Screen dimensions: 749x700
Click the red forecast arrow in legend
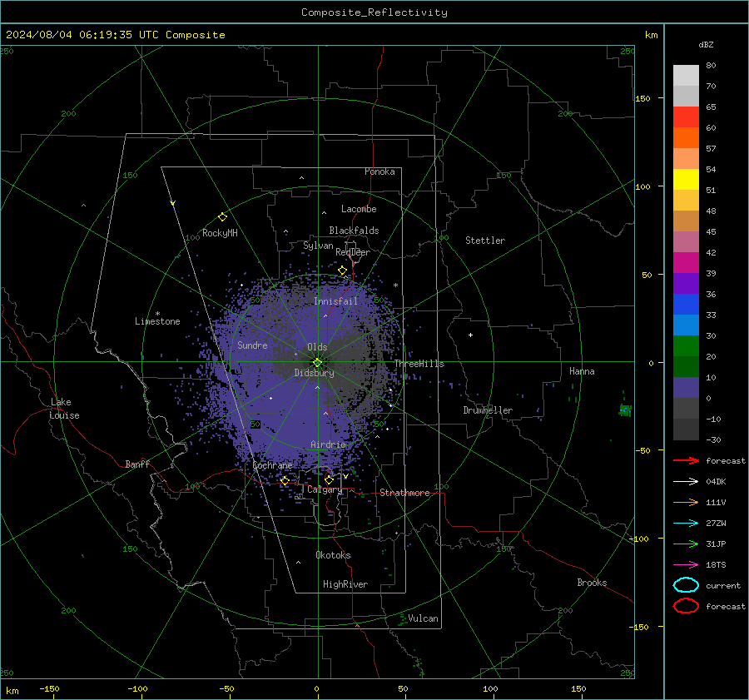[686, 460]
